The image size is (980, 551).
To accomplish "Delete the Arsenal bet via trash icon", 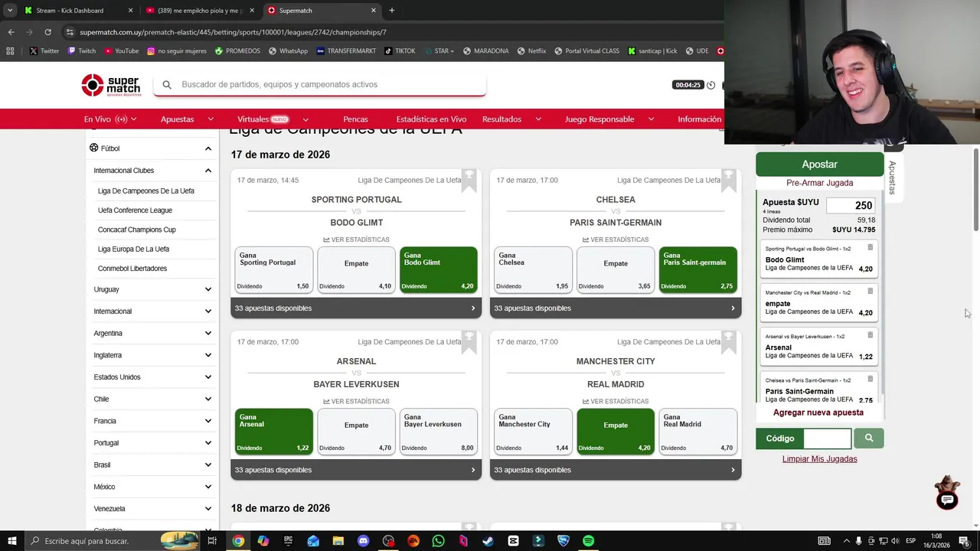I will click(870, 334).
